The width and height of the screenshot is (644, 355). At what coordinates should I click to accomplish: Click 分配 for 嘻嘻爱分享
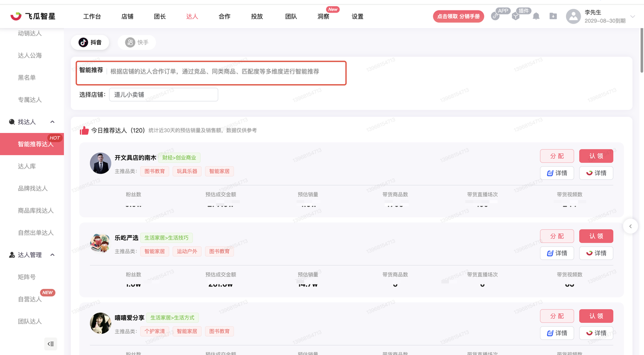click(x=557, y=316)
